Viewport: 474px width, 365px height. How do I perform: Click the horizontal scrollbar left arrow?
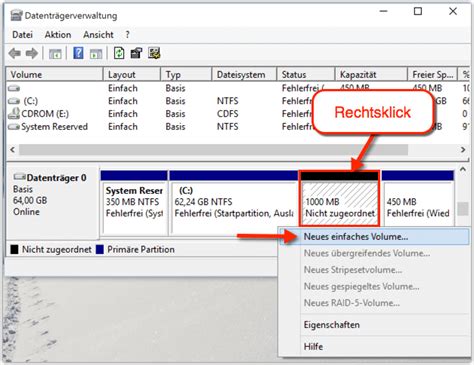pos(13,150)
